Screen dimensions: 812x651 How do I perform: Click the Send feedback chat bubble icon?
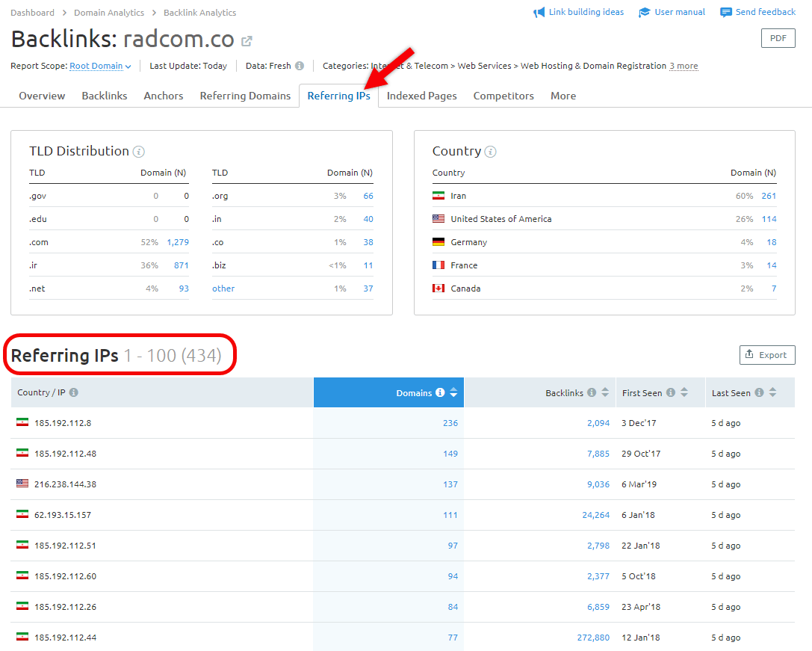[x=725, y=13]
